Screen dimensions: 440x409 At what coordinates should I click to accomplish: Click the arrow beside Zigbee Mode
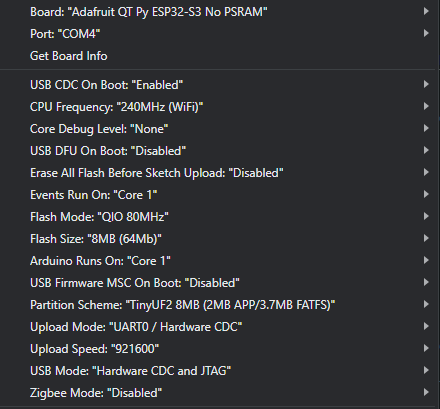tap(426, 392)
